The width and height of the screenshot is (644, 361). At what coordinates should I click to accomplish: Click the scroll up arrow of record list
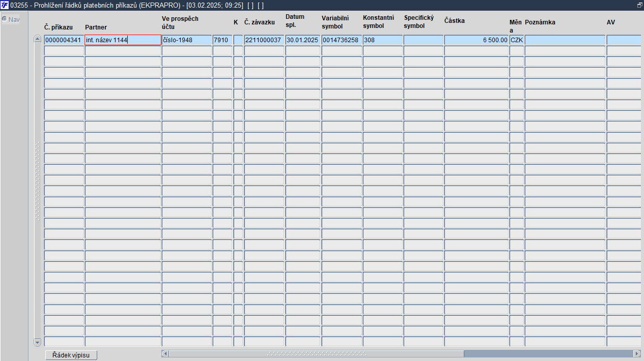click(37, 39)
